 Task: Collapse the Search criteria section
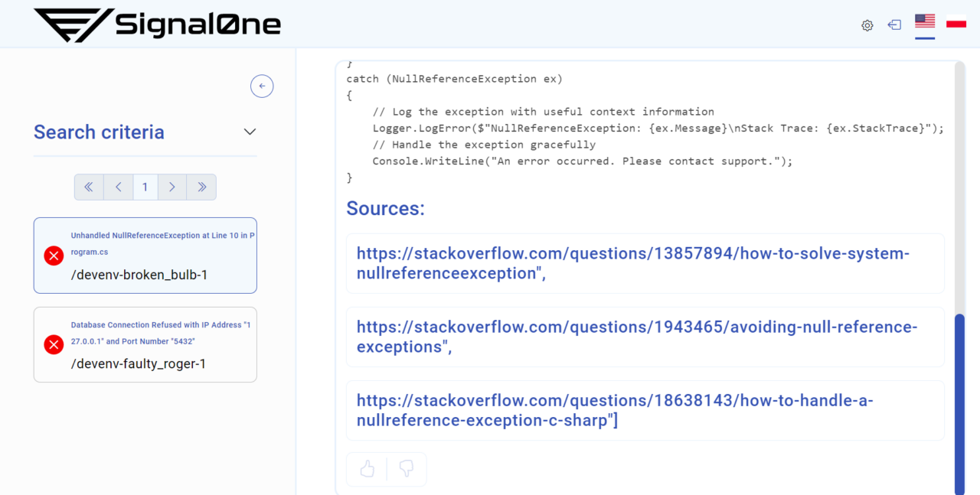250,132
